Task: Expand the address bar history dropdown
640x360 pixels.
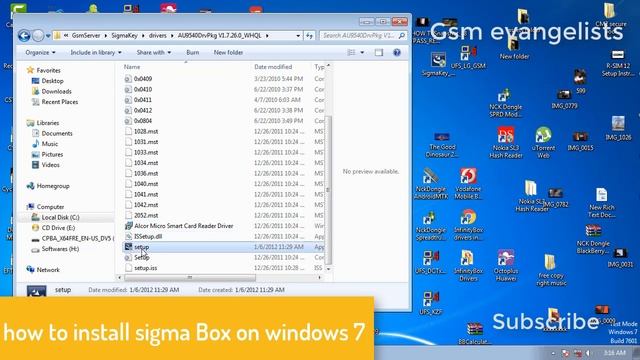Action: click(298, 36)
